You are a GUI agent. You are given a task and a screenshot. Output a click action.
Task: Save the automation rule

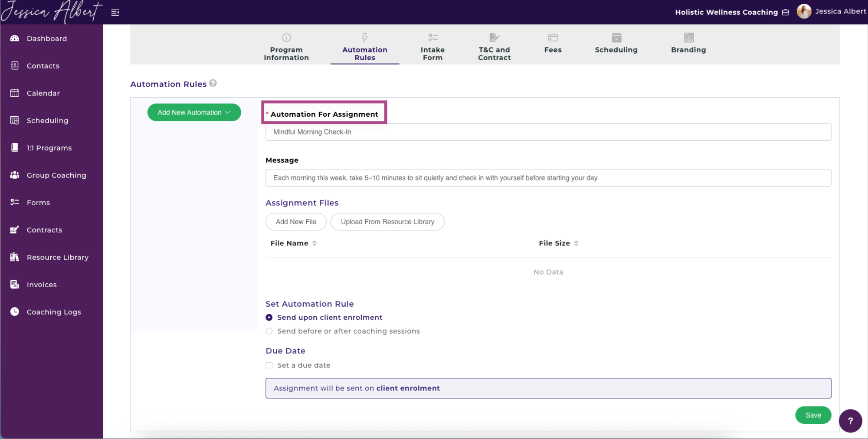813,415
